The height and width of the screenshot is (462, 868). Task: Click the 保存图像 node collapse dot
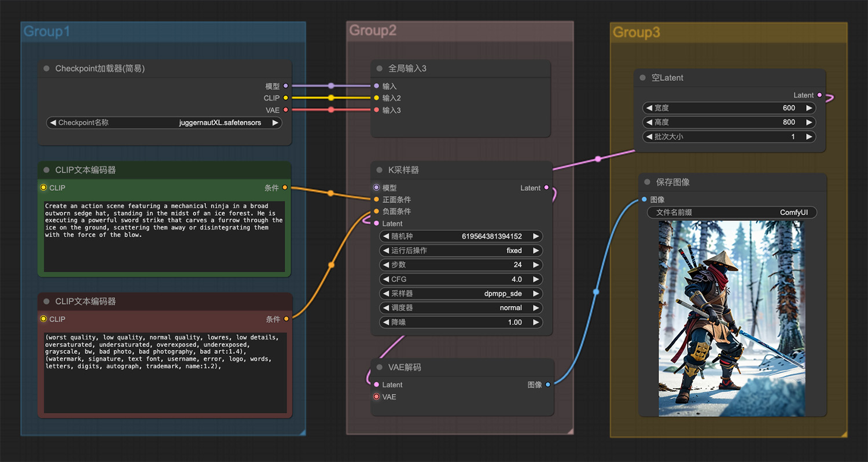tap(648, 182)
